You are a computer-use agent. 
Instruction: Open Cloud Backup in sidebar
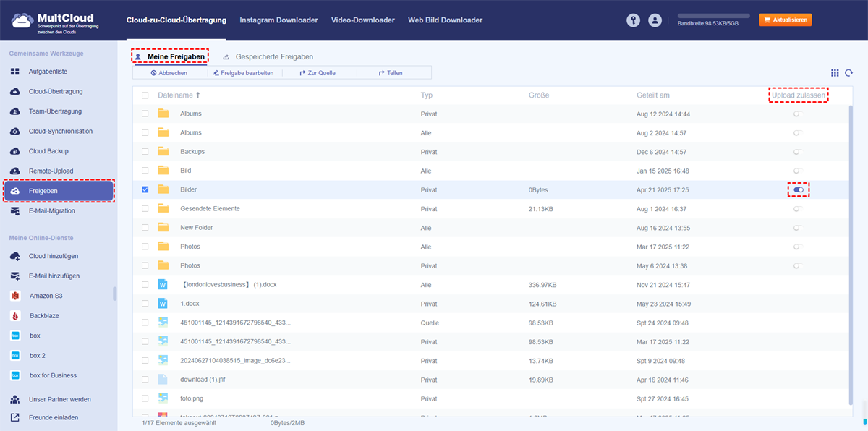[x=48, y=151]
